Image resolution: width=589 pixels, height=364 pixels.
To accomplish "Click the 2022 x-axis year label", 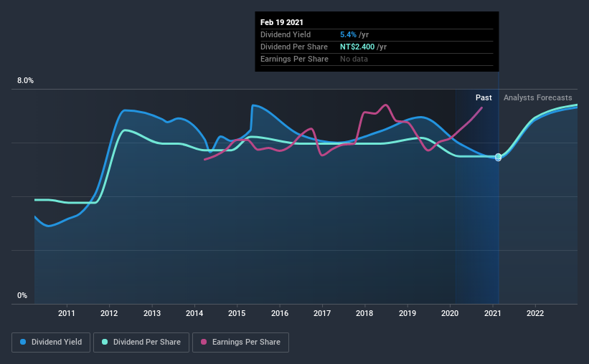I will coord(535,313).
